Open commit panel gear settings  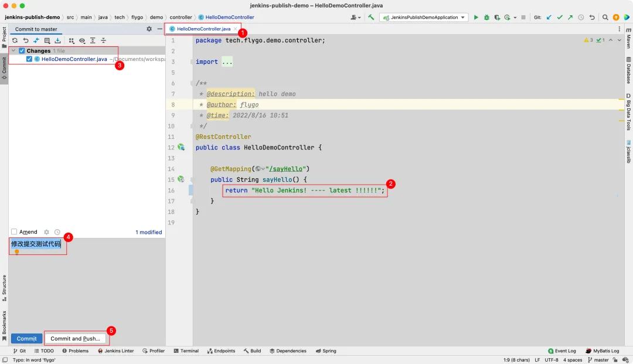tap(149, 29)
